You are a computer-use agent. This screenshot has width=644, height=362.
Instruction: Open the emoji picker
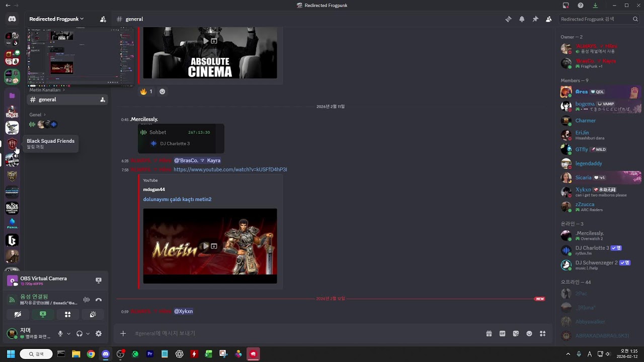pyautogui.click(x=529, y=333)
